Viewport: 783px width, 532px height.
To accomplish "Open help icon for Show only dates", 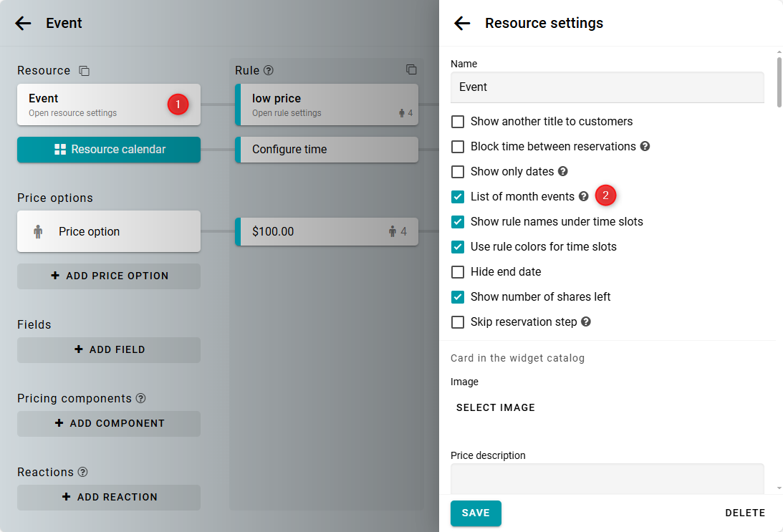I will click(x=562, y=172).
